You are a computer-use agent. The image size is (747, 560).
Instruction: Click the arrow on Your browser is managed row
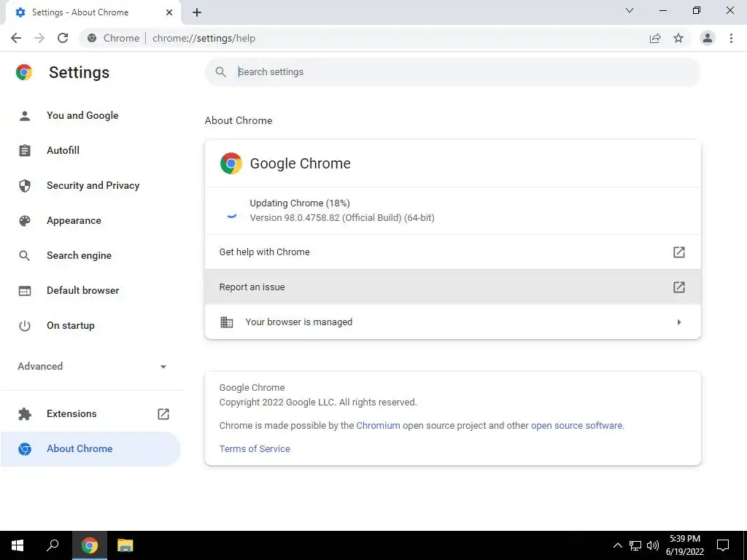coord(679,322)
